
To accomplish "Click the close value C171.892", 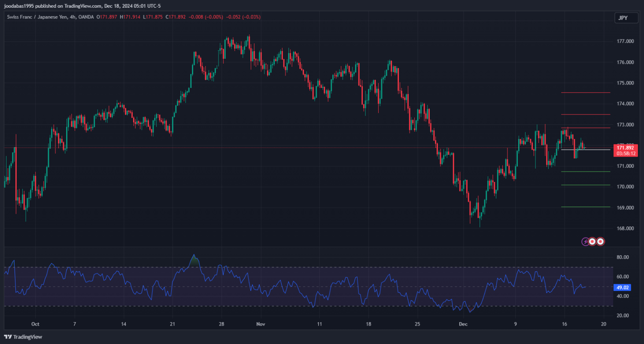I will (175, 17).
